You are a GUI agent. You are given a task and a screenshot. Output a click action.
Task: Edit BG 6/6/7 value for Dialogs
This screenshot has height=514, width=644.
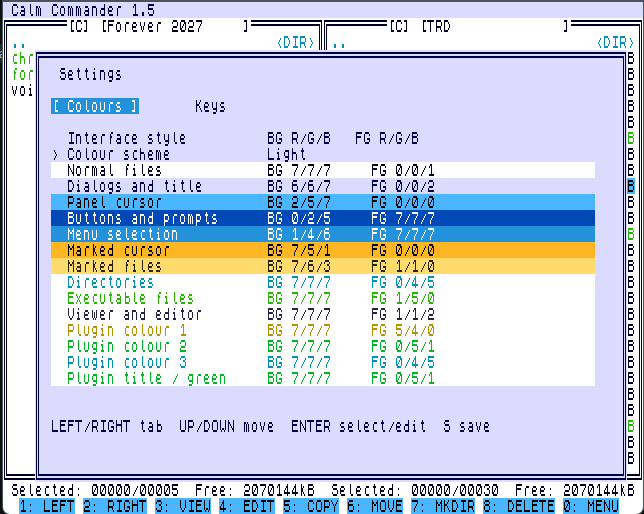point(299,186)
